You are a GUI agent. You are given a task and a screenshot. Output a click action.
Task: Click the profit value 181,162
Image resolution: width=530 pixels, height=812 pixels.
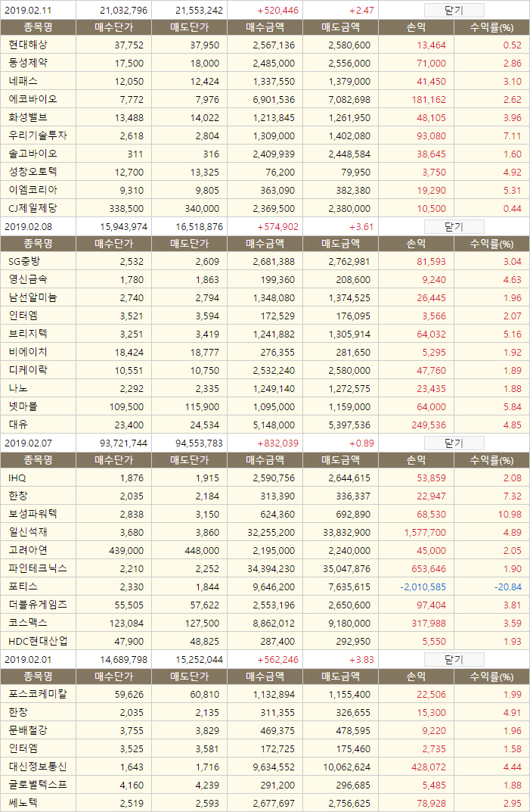(x=429, y=100)
